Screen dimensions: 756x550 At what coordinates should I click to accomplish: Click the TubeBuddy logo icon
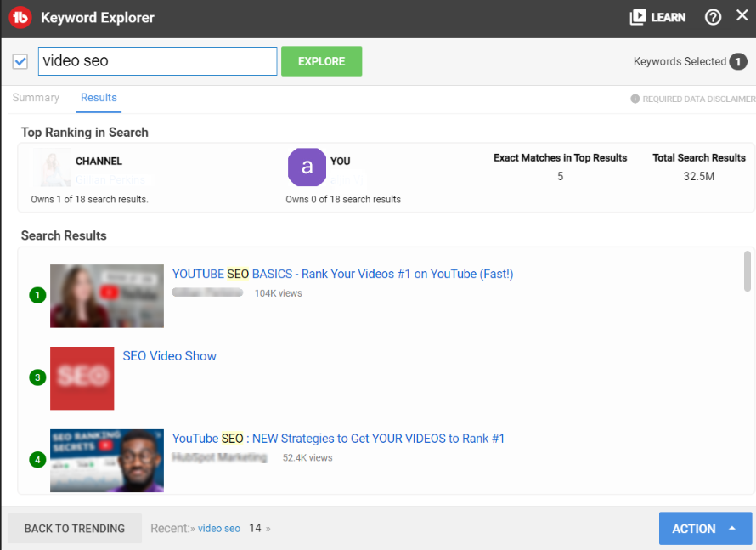[20, 16]
